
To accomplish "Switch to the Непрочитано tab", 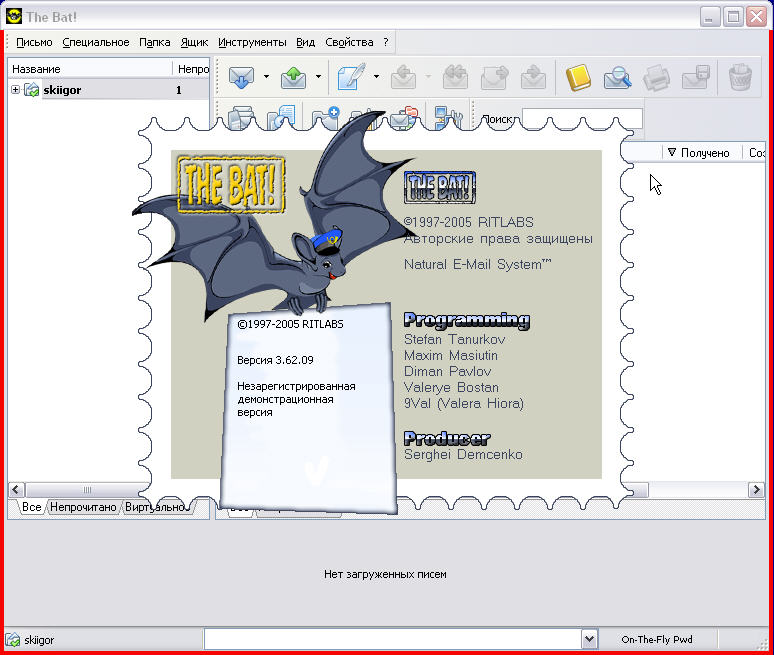I will pos(83,507).
